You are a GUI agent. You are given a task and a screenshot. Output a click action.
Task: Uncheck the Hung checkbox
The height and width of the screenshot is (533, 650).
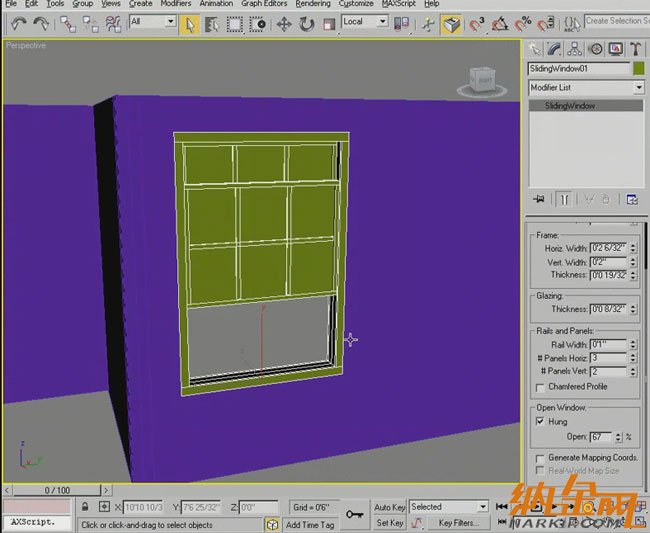coord(541,422)
